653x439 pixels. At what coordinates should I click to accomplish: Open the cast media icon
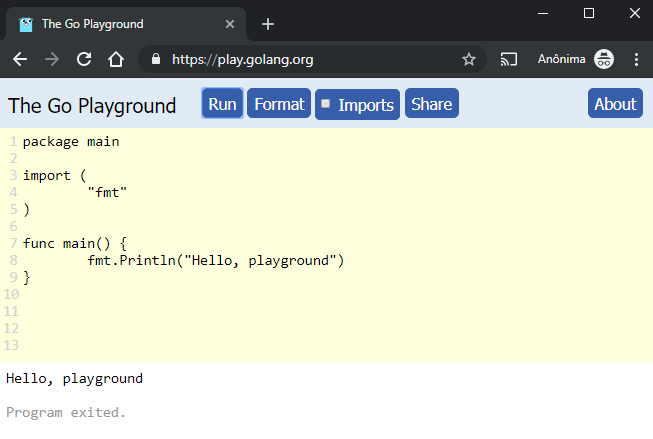click(x=508, y=59)
